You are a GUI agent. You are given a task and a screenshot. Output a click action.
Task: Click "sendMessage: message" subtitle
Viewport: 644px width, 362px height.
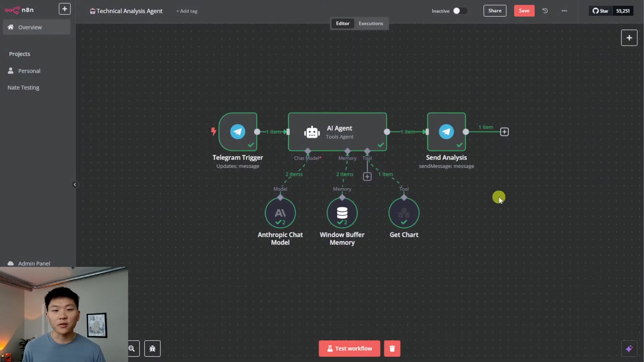point(446,166)
